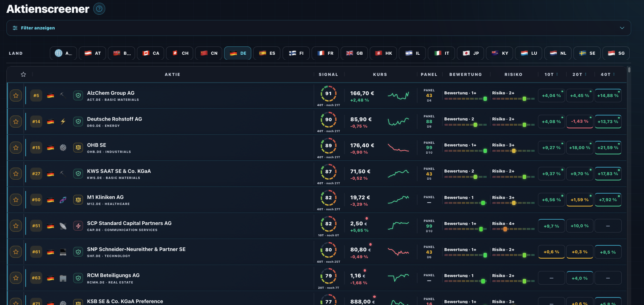
Task: Click signal score 87 ring for KWS SAAT
Action: [x=329, y=172]
